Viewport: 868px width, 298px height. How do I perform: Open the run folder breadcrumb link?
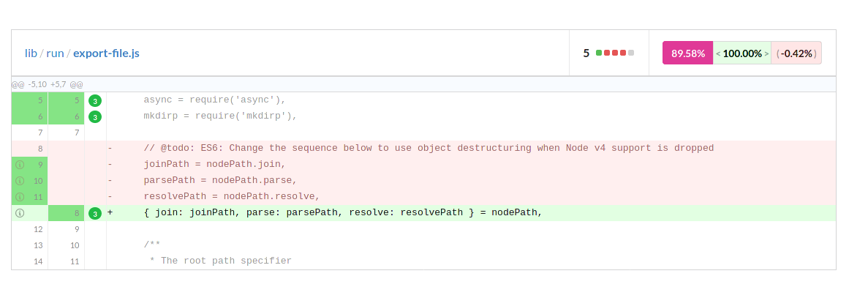point(56,53)
